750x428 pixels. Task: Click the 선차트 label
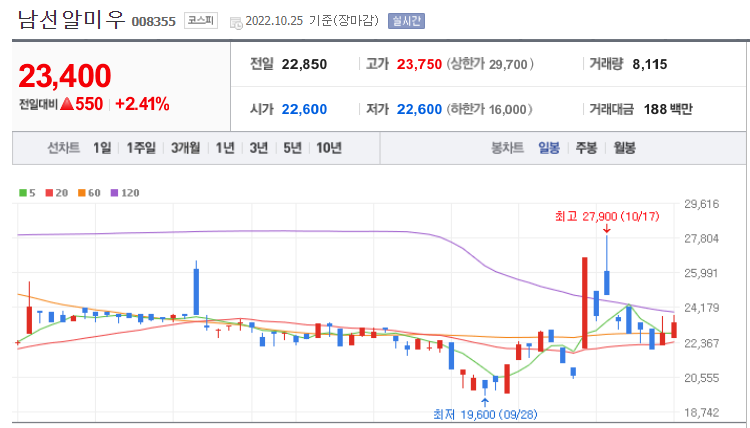tap(64, 148)
